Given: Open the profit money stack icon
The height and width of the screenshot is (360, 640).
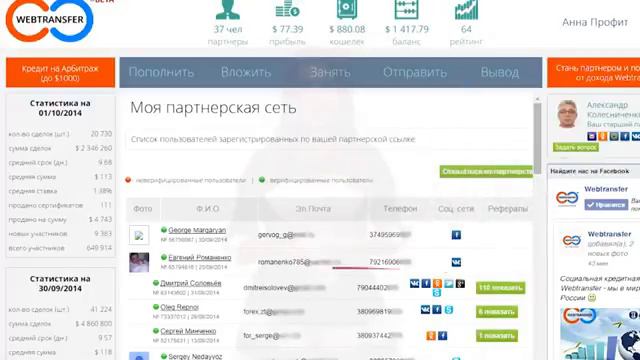Looking at the screenshot, I should click(287, 9).
